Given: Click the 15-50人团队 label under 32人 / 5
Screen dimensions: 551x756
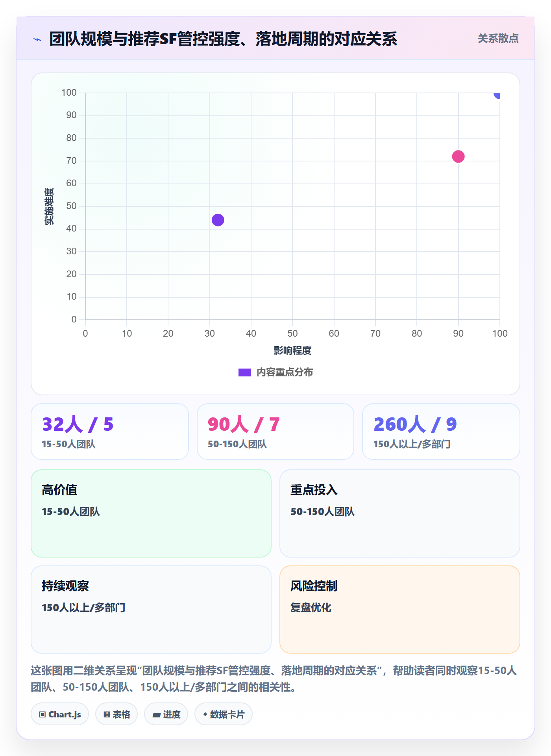Looking at the screenshot, I should point(68,444).
